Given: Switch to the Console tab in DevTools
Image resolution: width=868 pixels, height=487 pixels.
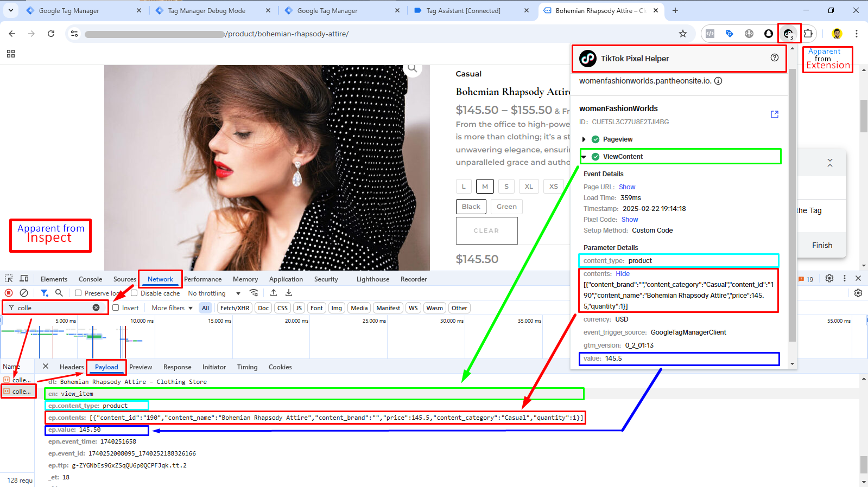Looking at the screenshot, I should [x=90, y=279].
